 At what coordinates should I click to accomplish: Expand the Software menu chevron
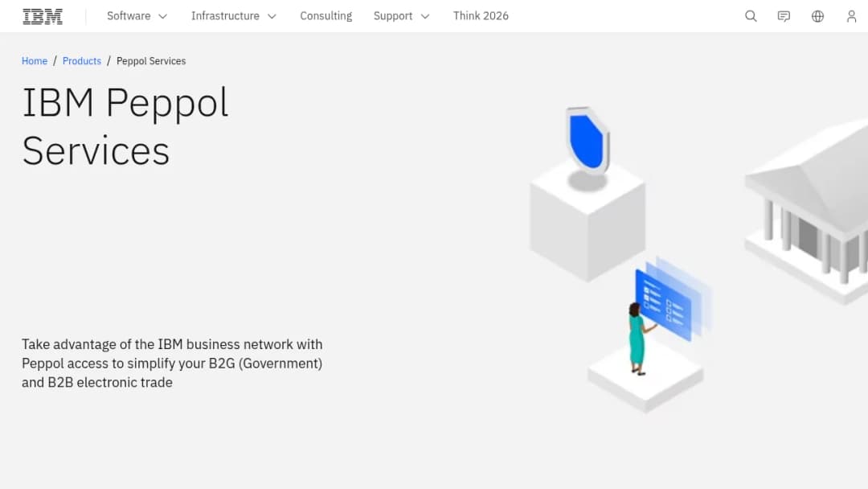coord(162,17)
